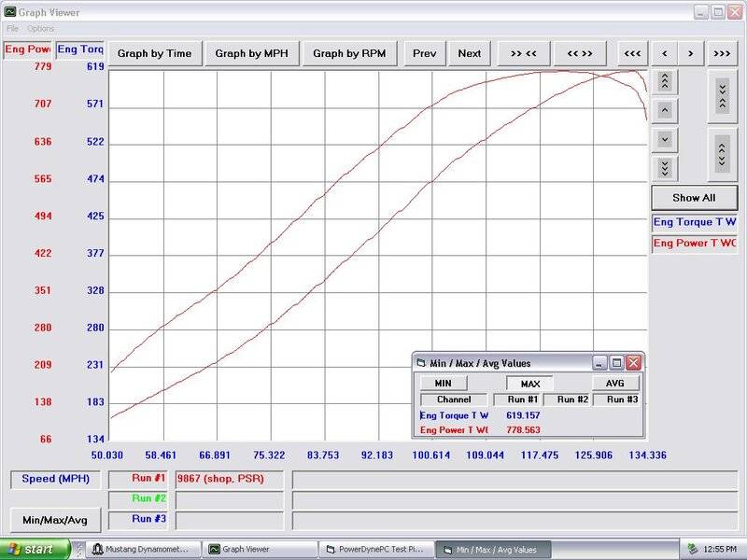This screenshot has height=560, width=747.
Task: Click the horizontal expand '<< >>' button
Action: [580, 53]
